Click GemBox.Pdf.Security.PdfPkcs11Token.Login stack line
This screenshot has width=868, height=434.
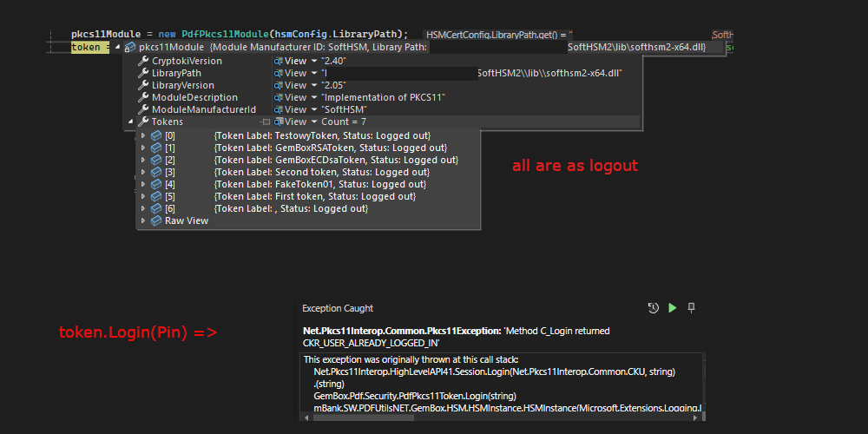coord(415,397)
